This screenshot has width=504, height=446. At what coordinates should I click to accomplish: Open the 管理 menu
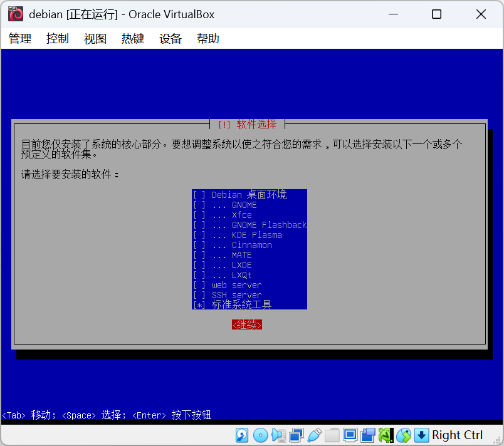[x=20, y=39]
